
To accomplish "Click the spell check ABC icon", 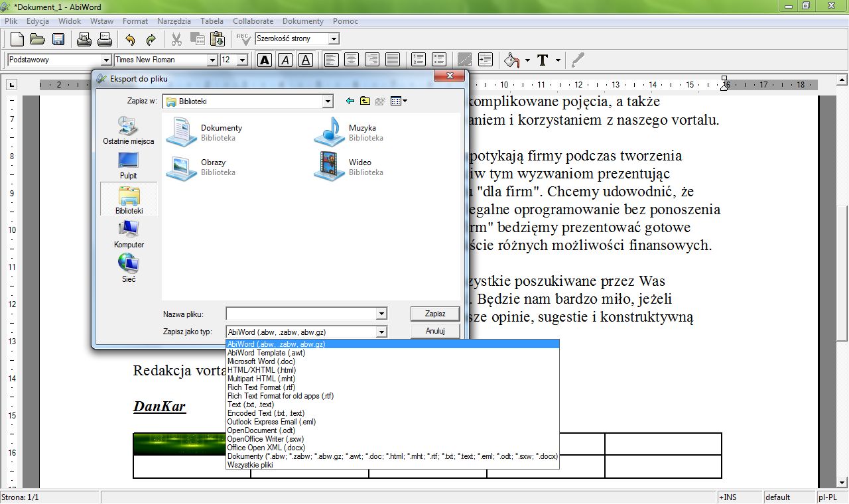I will click(243, 38).
